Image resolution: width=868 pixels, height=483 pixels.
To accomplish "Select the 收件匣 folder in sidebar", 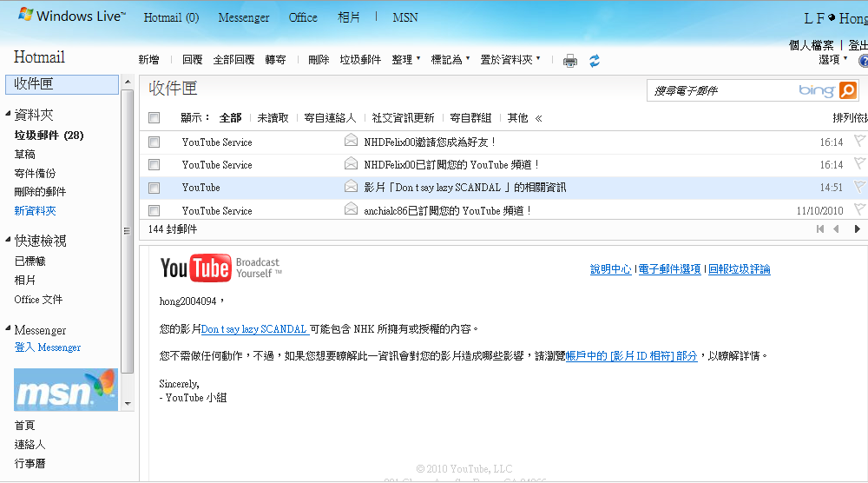I will pos(62,84).
